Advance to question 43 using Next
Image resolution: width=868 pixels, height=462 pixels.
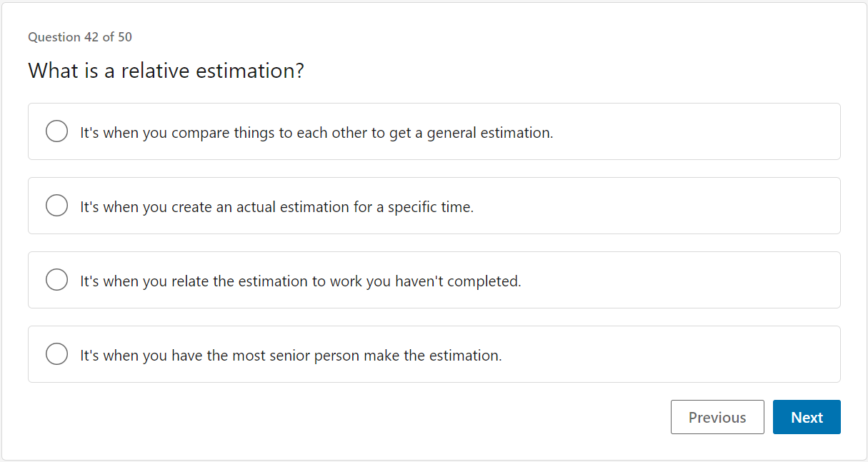807,417
